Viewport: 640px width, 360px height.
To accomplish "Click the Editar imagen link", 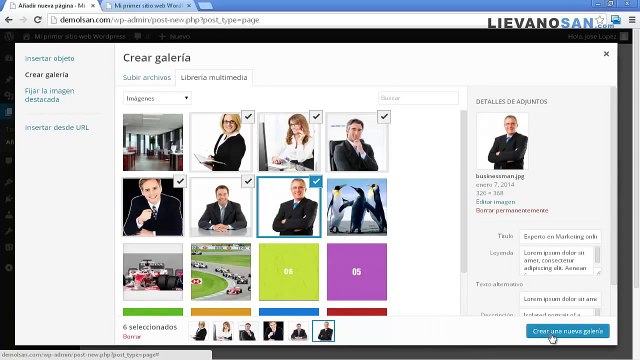I will [x=495, y=202].
